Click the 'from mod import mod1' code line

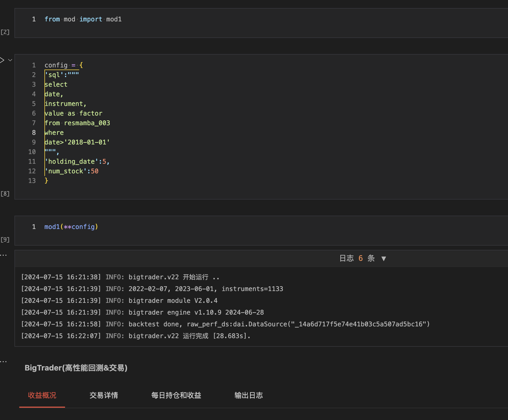[83, 19]
